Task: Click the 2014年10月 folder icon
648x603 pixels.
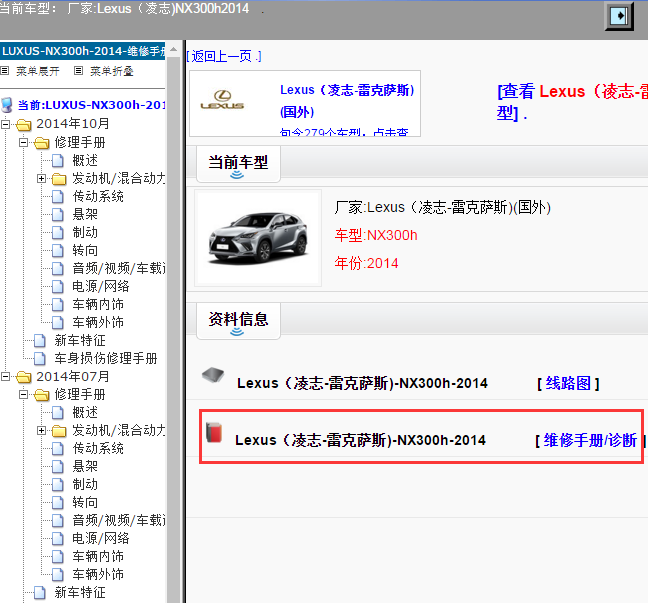Action: click(x=24, y=124)
